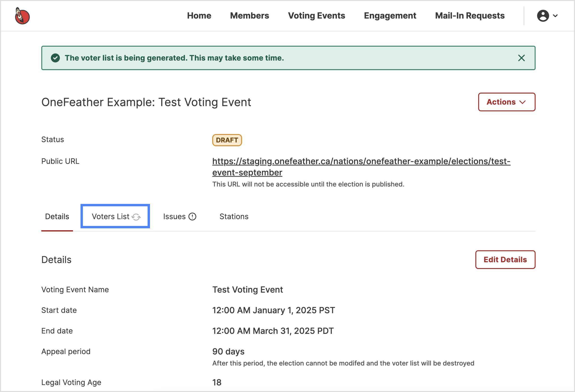Click the Edit Details button
This screenshot has height=392, width=575.
point(505,259)
